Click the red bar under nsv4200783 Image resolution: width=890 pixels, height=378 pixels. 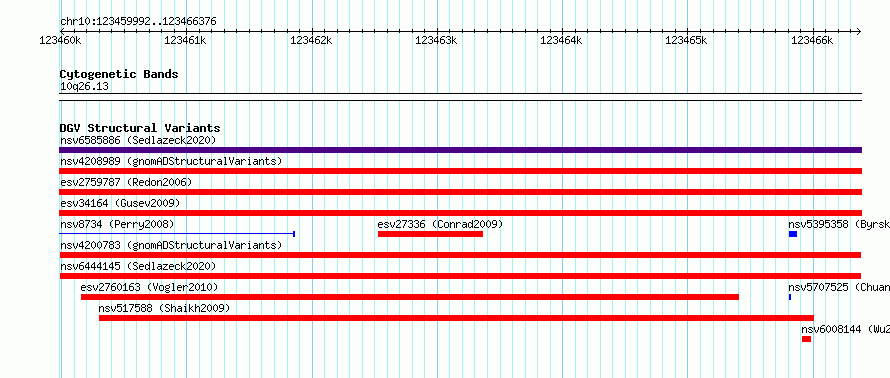pyautogui.click(x=460, y=255)
